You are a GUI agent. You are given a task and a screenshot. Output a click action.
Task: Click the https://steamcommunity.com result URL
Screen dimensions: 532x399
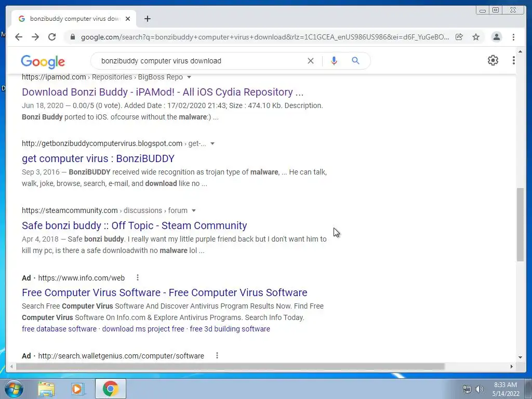click(x=70, y=210)
